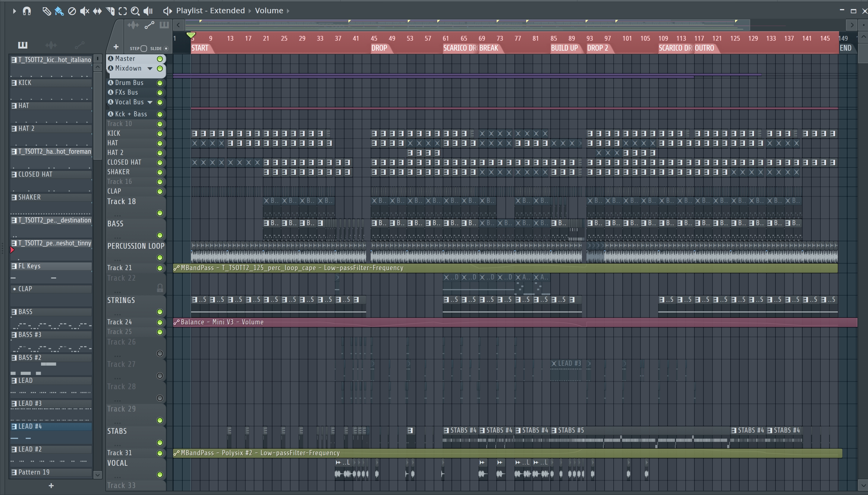The image size is (868, 495).
Task: Select the Slip tool
Action: pos(97,11)
